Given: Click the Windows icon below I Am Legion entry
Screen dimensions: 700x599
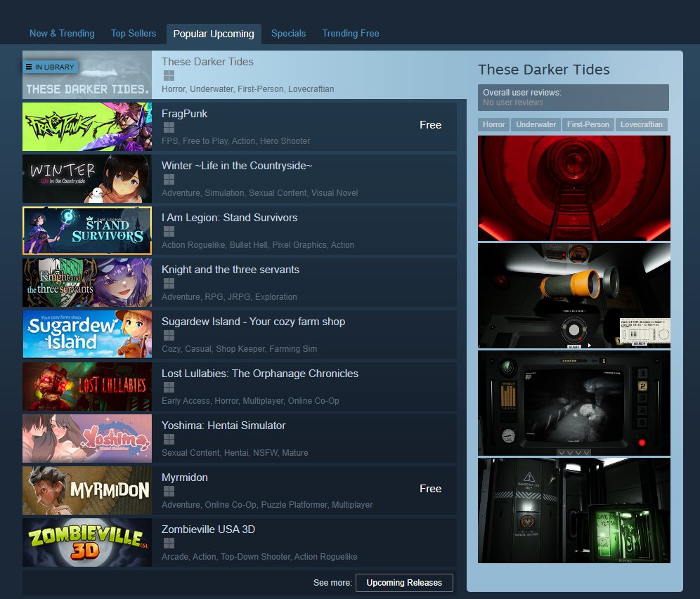Looking at the screenshot, I should (x=168, y=231).
